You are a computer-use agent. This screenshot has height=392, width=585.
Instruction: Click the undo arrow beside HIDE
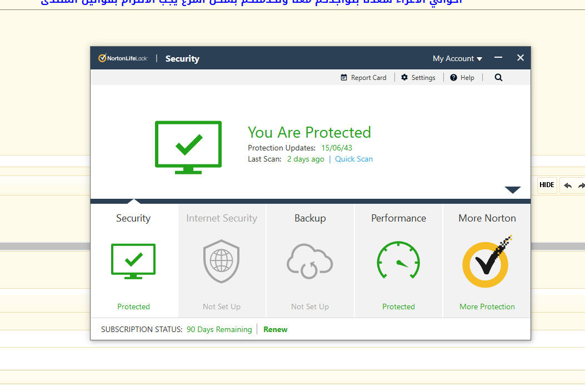pyautogui.click(x=568, y=185)
